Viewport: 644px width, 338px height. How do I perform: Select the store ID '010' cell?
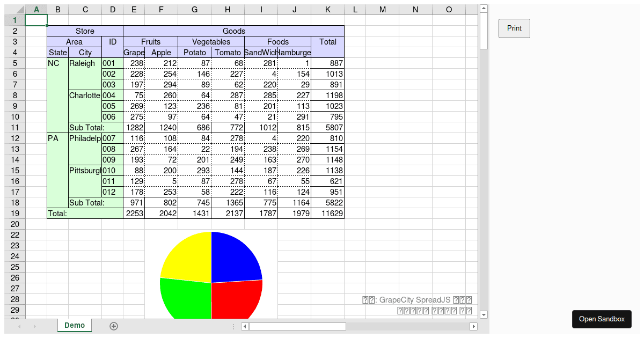click(x=112, y=171)
